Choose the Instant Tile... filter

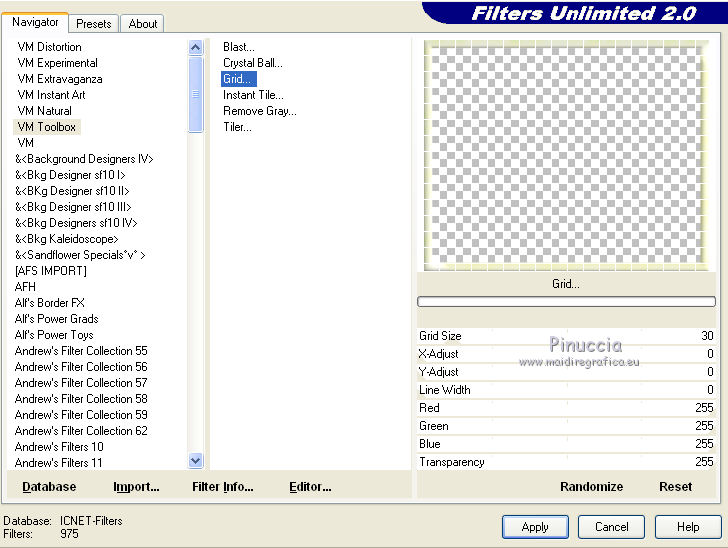pos(253,95)
